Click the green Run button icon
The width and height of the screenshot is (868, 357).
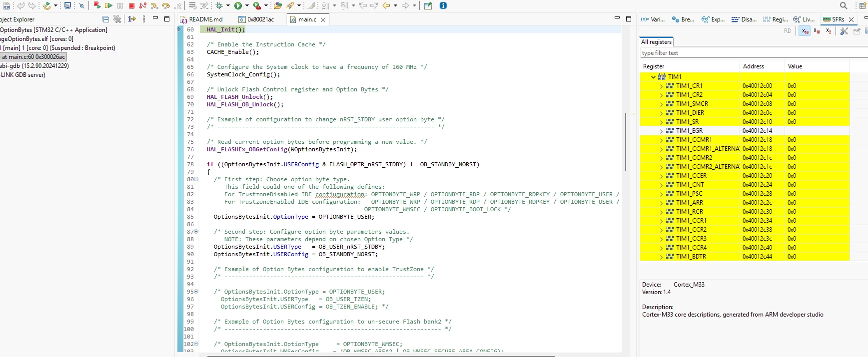pos(238,5)
